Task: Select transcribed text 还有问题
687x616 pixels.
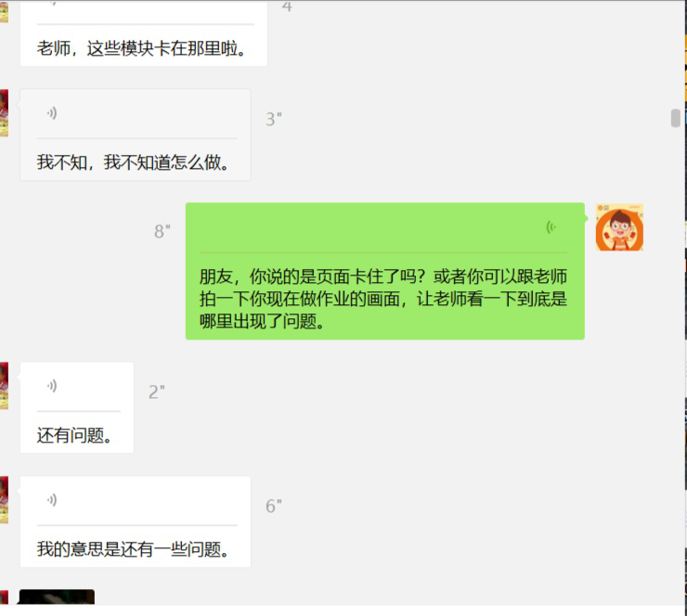Action: 74,435
